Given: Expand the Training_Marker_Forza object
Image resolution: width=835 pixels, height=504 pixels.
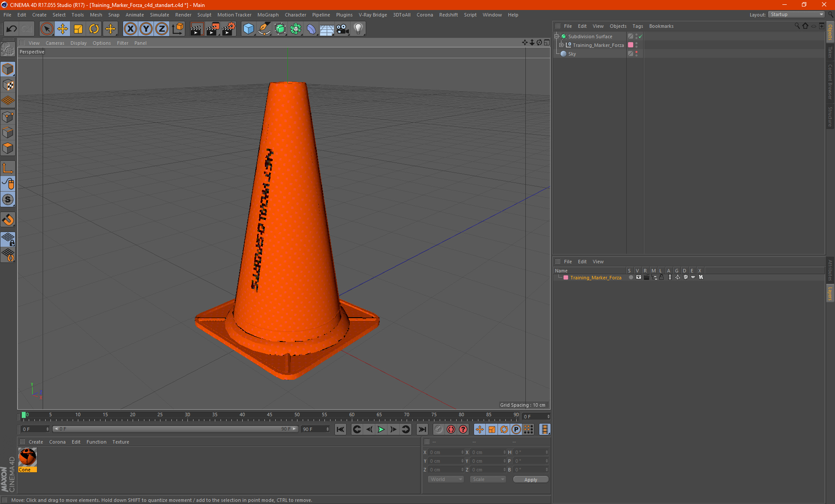Looking at the screenshot, I should [561, 45].
